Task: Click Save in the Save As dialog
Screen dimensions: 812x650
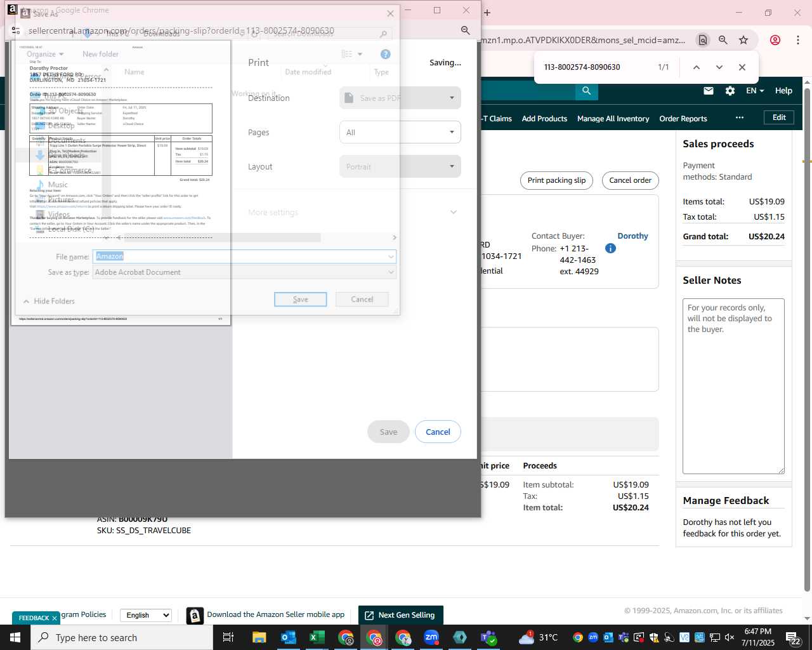Action: [301, 299]
